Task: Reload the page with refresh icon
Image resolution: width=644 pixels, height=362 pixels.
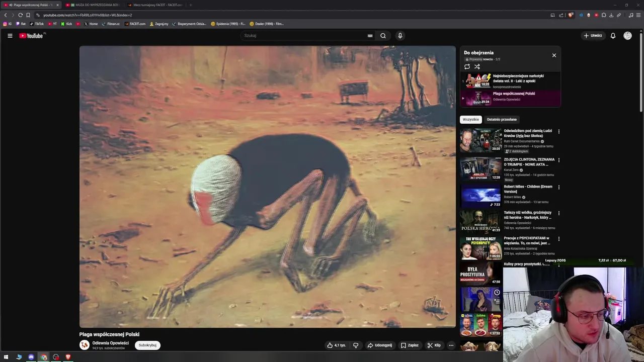Action: [x=20, y=15]
